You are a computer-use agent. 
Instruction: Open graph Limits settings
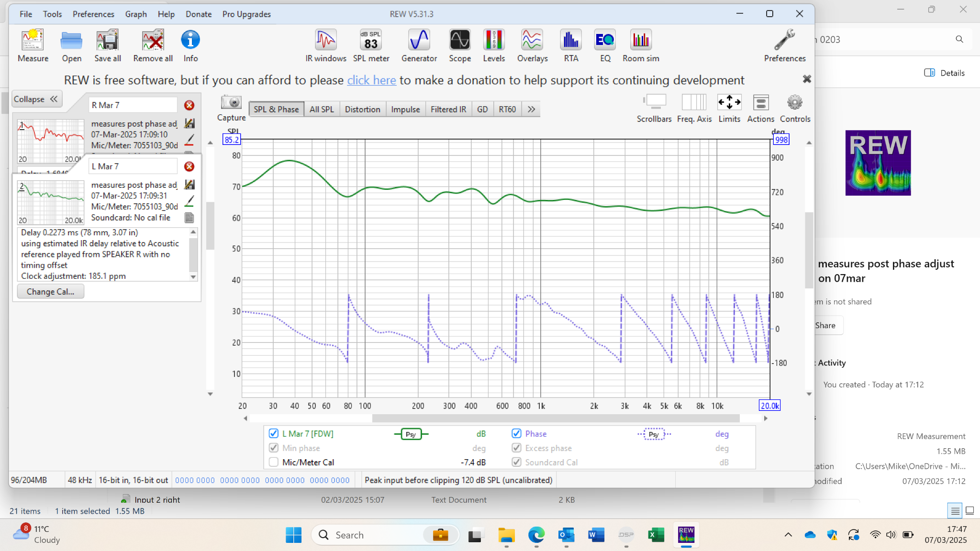click(729, 109)
